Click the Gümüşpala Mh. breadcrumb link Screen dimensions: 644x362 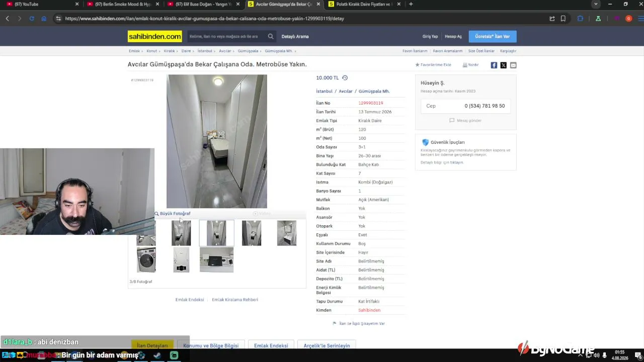coord(279,51)
